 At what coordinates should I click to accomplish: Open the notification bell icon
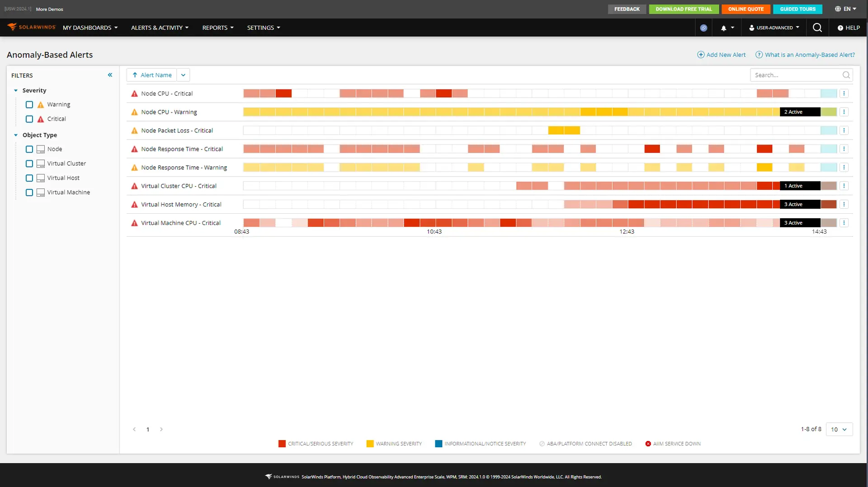tap(724, 28)
